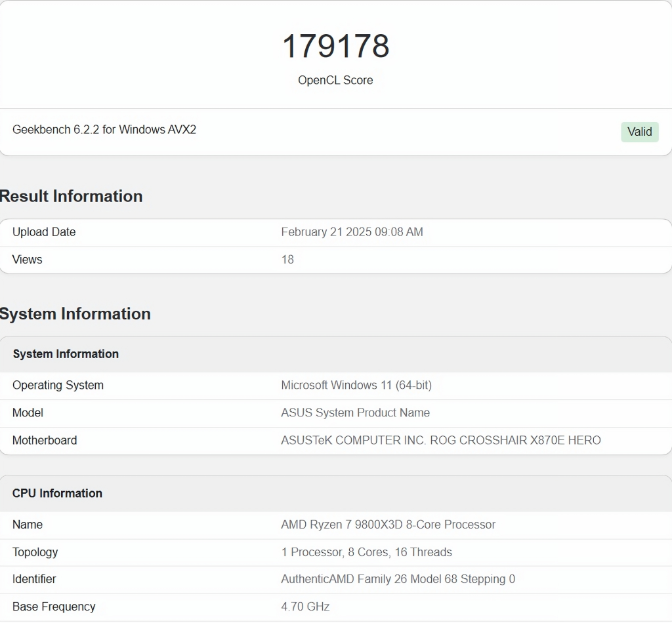Select AuthenticAMD Family 26 Model 68 Stepping 0
The width and height of the screenshot is (672, 623).
398,579
